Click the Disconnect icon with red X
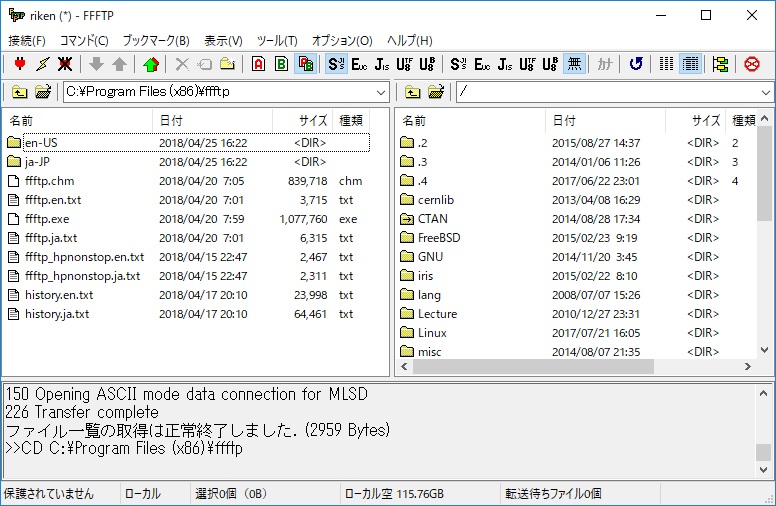Image resolution: width=776 pixels, height=506 pixels. [x=65, y=64]
